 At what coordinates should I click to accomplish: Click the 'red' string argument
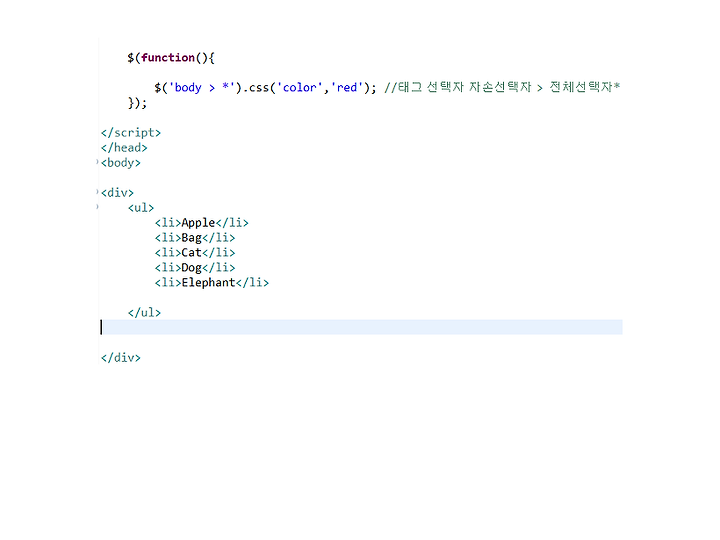click(x=347, y=87)
